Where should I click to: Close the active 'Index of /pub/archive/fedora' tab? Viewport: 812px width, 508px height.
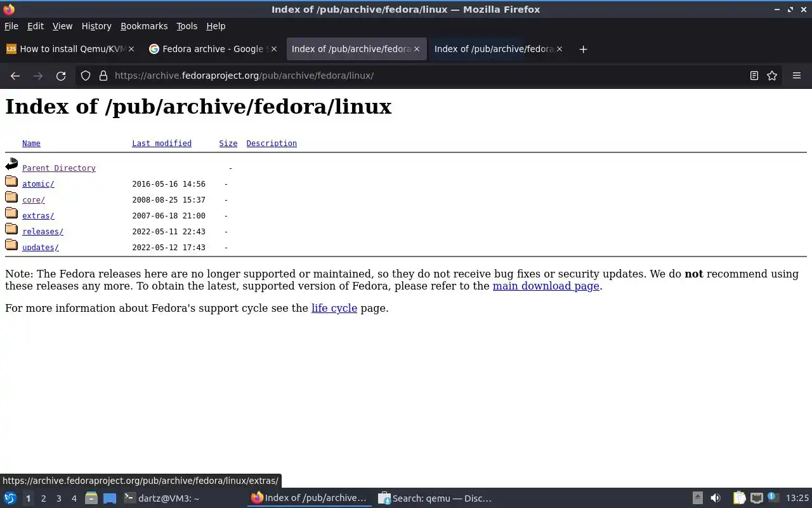pyautogui.click(x=417, y=49)
